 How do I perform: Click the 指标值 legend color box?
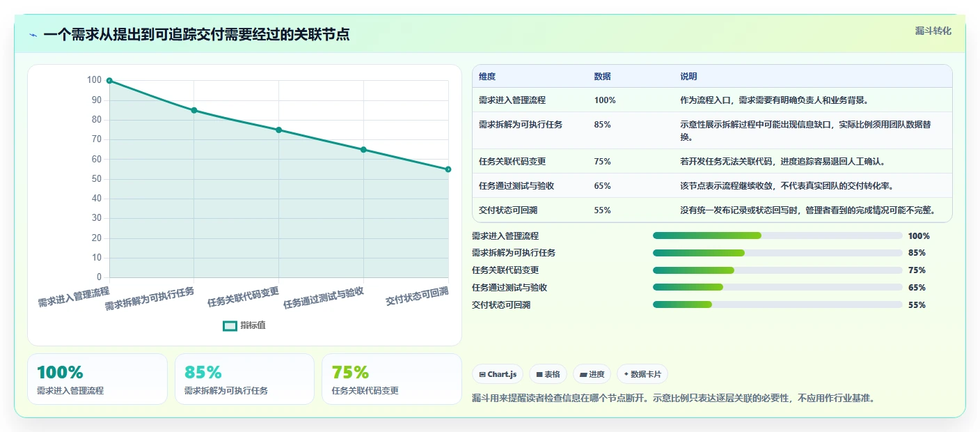pos(230,325)
